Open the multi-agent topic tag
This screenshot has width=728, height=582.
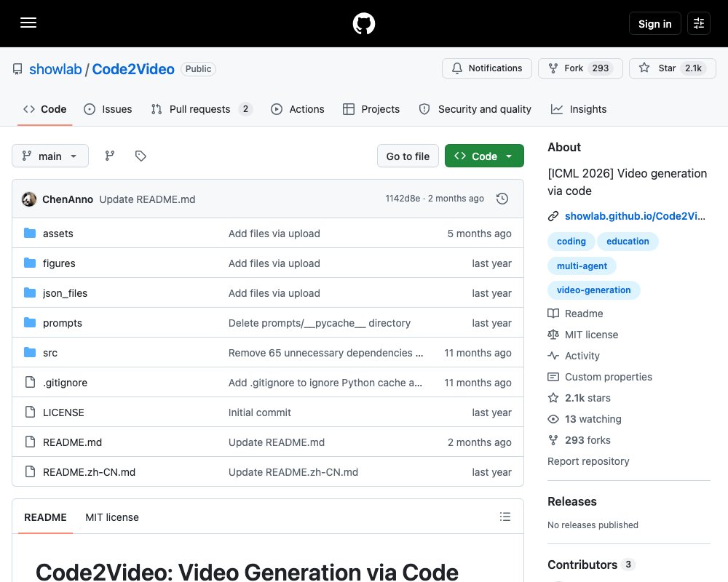point(582,266)
